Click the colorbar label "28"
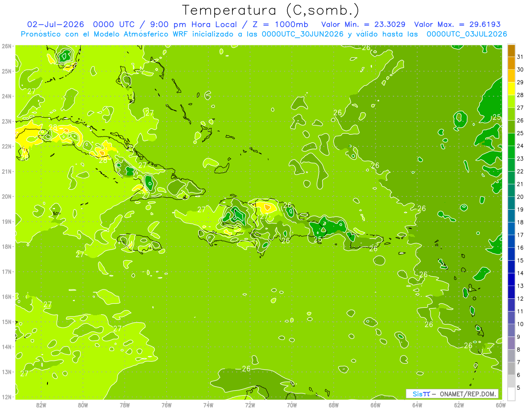 click(520, 95)
